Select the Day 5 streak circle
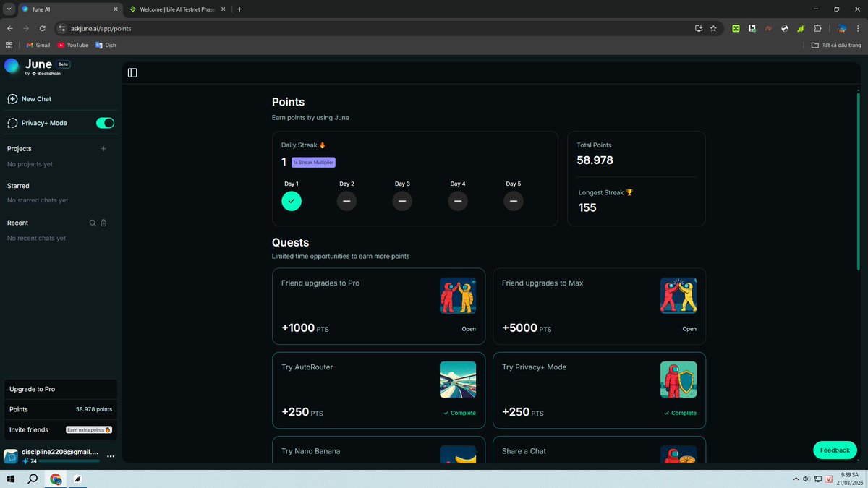The height and width of the screenshot is (488, 868). pos(514,201)
